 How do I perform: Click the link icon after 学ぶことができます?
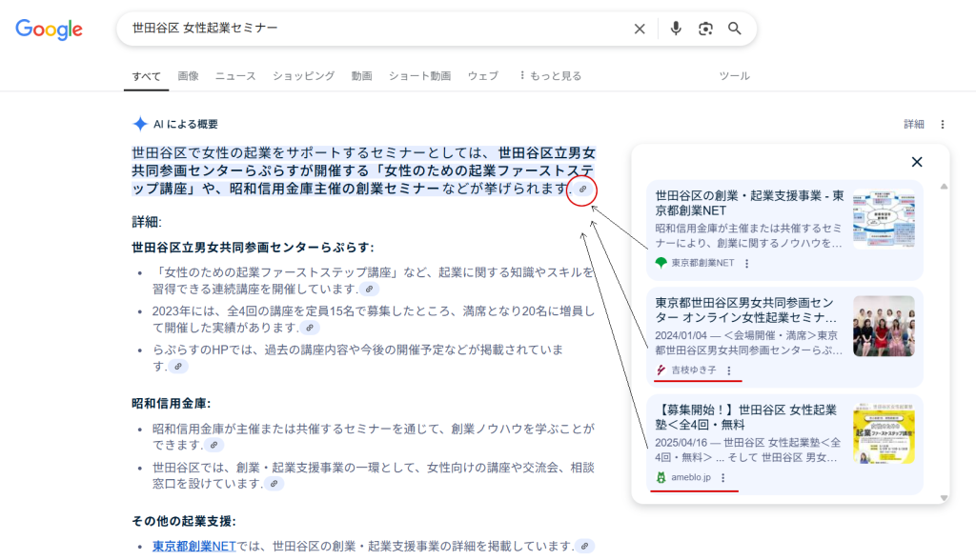click(214, 445)
